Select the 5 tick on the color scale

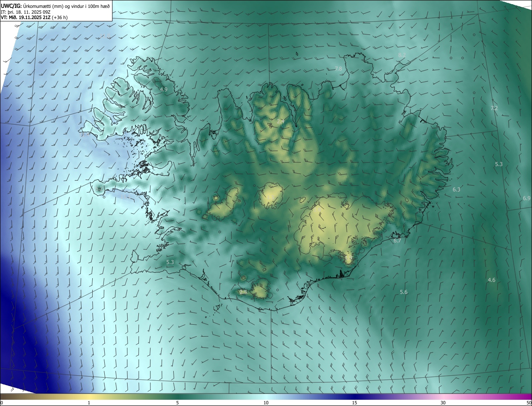coord(177,403)
